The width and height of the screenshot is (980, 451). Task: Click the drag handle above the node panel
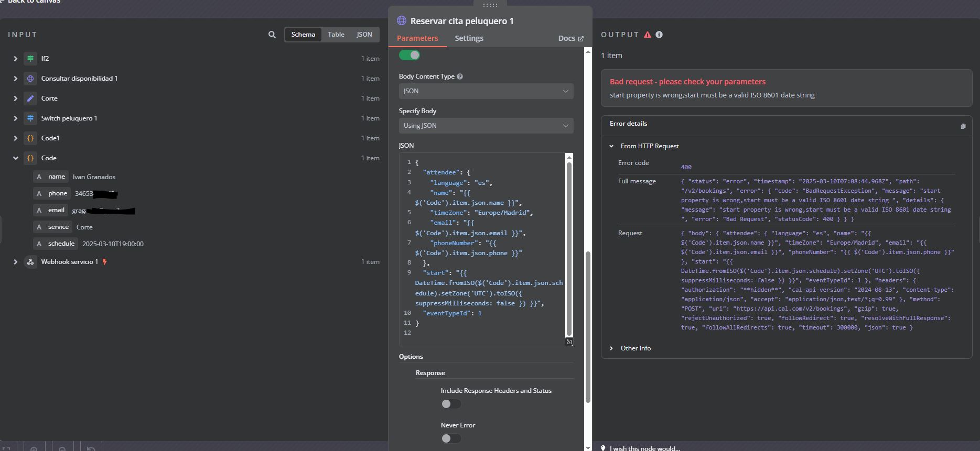pos(490,5)
